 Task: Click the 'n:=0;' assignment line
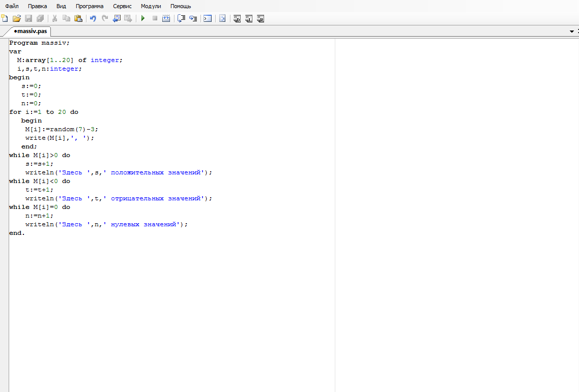32,103
